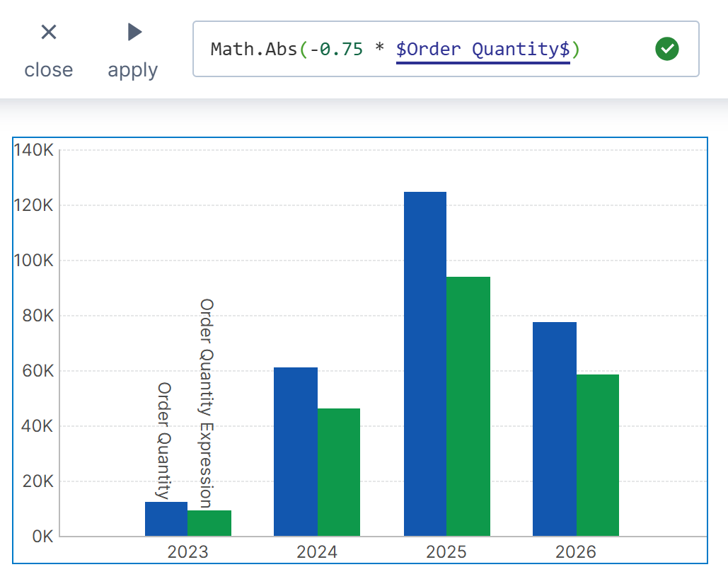Click the green 2025 Expression bar
Image resolution: width=728 pixels, height=584 pixels.
pyautogui.click(x=468, y=406)
